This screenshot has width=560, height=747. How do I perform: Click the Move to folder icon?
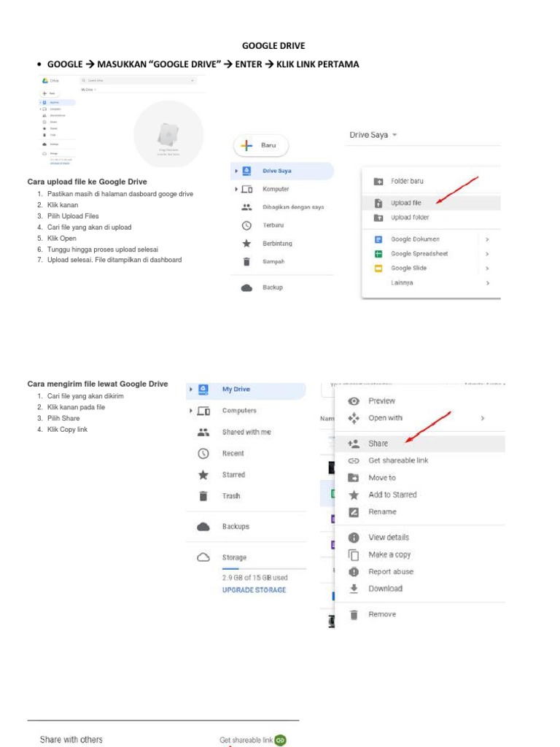354,478
